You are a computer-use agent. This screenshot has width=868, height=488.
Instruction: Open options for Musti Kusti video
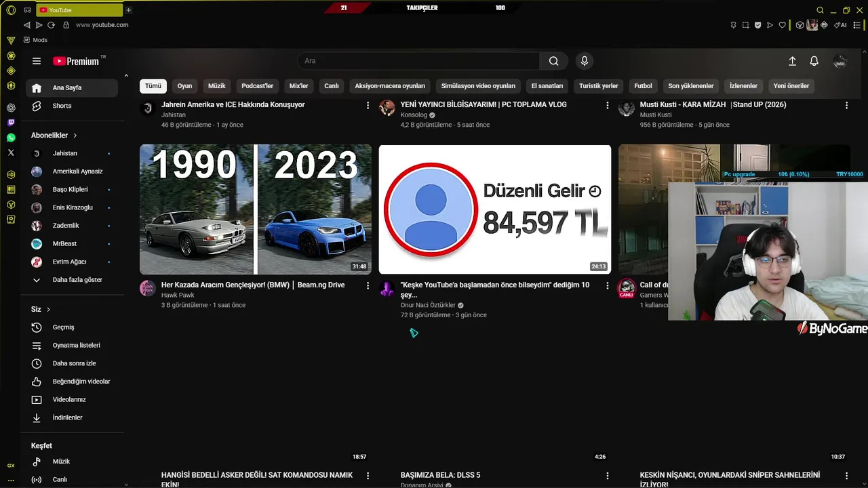click(x=846, y=105)
